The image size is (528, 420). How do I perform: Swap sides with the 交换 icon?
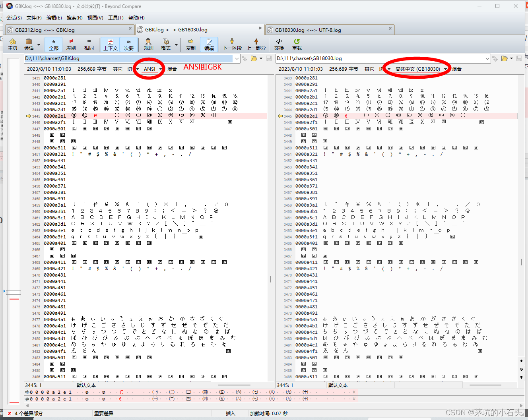[279, 44]
